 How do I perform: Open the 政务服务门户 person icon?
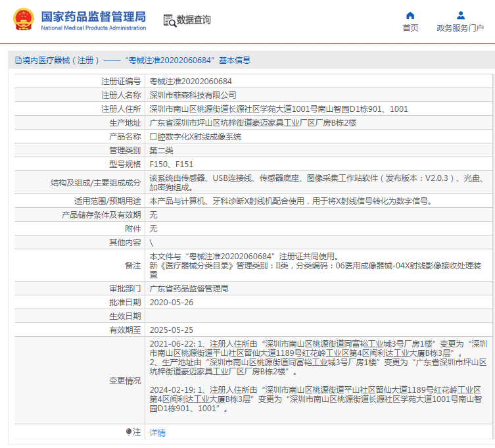point(461,16)
